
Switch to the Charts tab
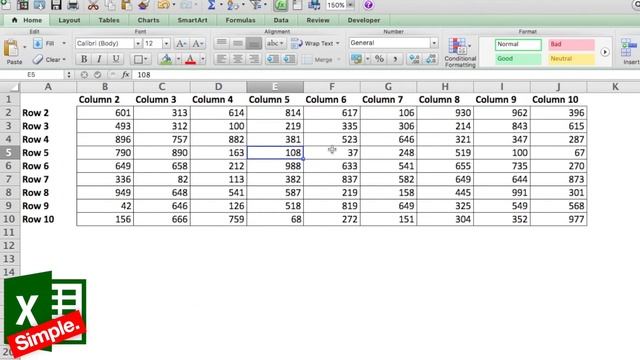[148, 20]
